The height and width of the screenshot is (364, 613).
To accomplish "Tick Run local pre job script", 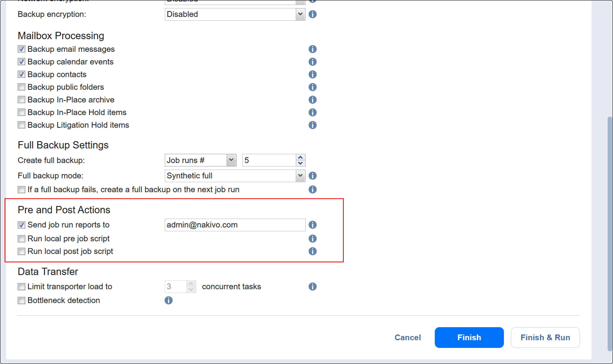I will pyautogui.click(x=21, y=239).
